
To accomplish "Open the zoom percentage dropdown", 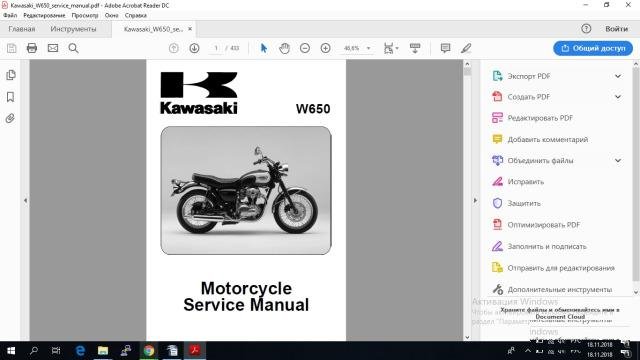I will [369, 48].
